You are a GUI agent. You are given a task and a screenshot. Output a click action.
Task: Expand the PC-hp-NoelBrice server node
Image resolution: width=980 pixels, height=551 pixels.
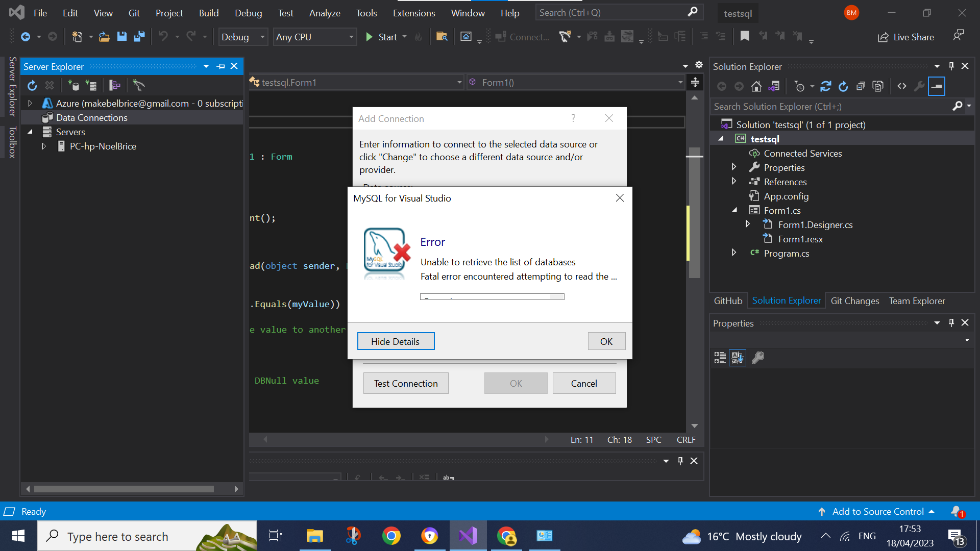point(44,146)
